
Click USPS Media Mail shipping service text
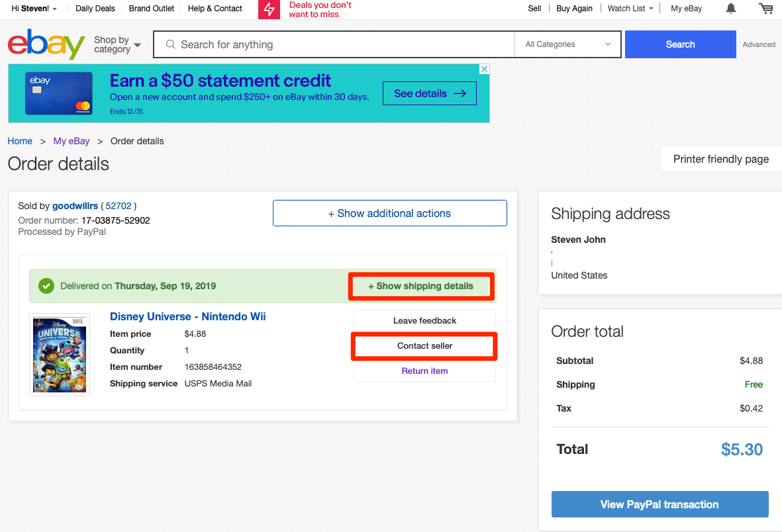pyautogui.click(x=218, y=383)
